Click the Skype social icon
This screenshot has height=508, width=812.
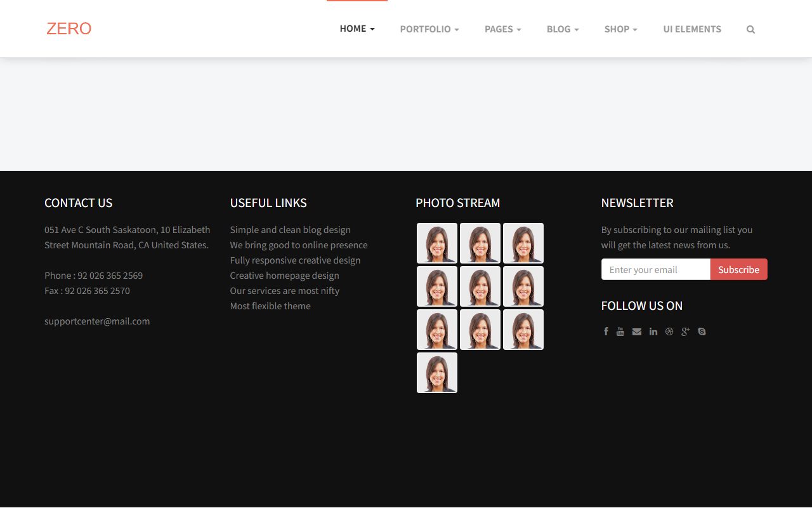pos(702,331)
